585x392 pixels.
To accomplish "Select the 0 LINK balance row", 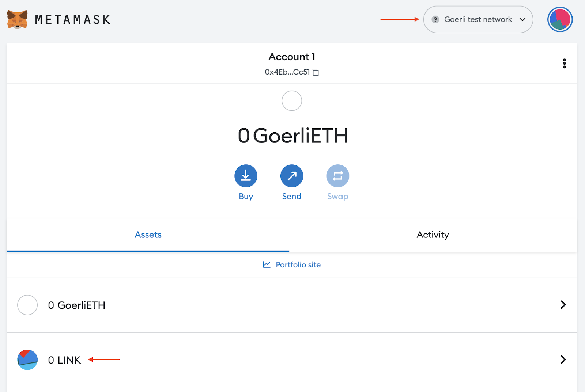I will [x=64, y=359].
